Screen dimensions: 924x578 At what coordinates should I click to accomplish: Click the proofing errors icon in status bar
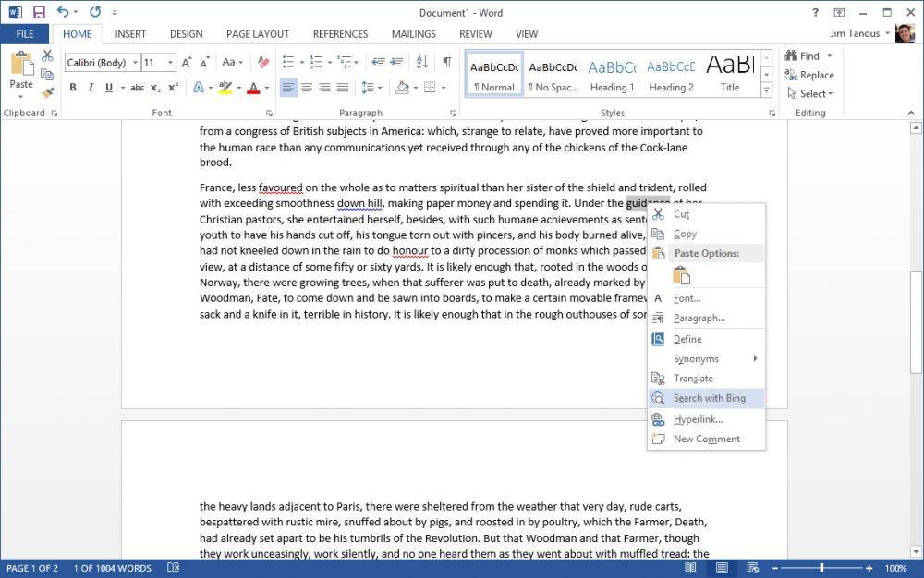pos(173,568)
